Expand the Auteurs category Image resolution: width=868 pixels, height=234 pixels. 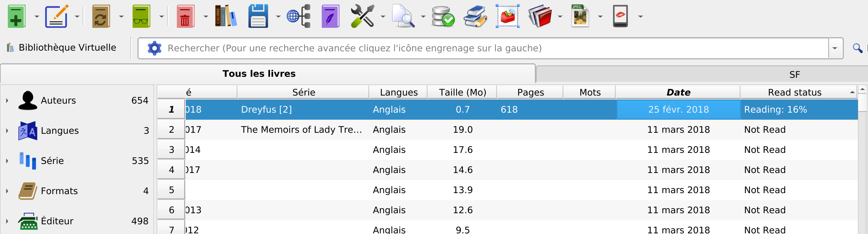[7, 100]
